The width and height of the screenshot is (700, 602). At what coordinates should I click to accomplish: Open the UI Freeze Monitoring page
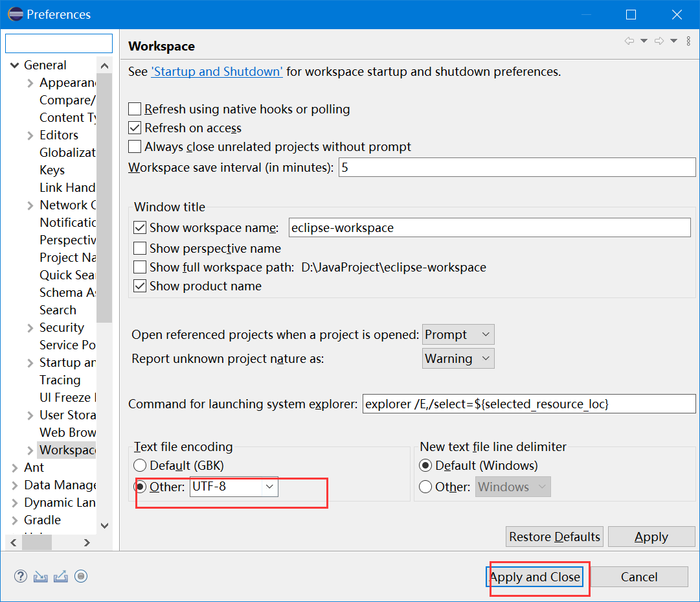click(x=68, y=397)
